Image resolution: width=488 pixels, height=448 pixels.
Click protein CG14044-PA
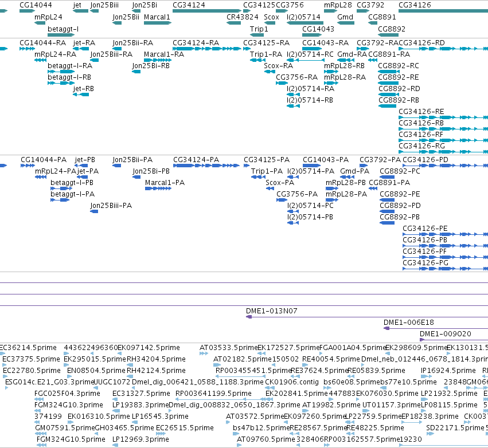[x=44, y=159]
